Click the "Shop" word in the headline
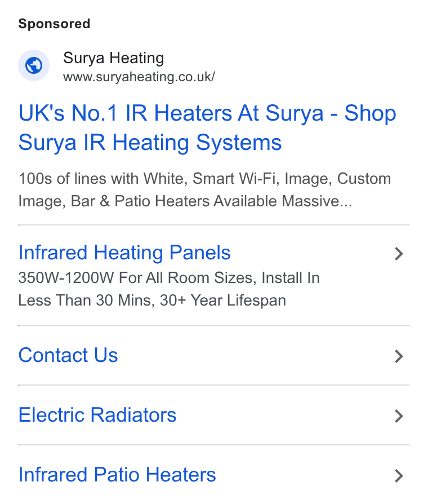 pos(370,114)
